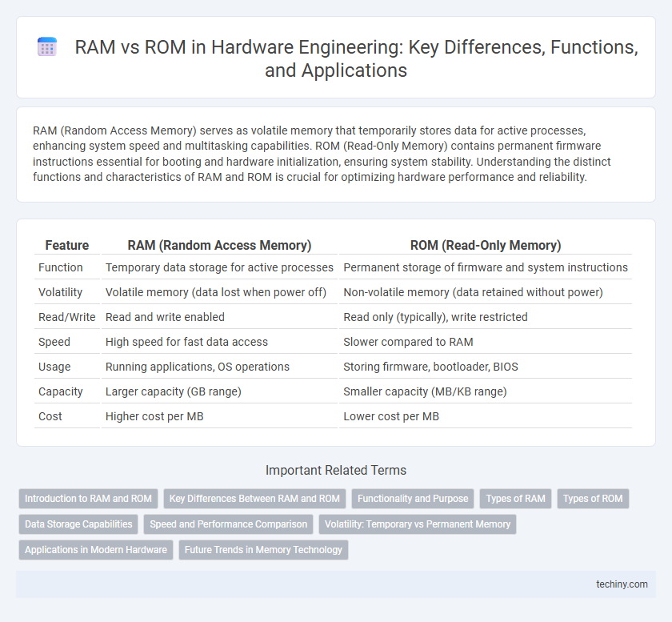
Task: Click 'Temporary data storage for active processes' cell
Action: pyautogui.click(x=219, y=267)
